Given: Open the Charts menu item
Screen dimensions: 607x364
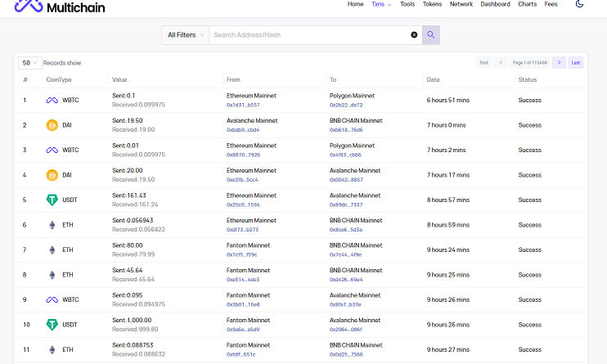Looking at the screenshot, I should 528,4.
